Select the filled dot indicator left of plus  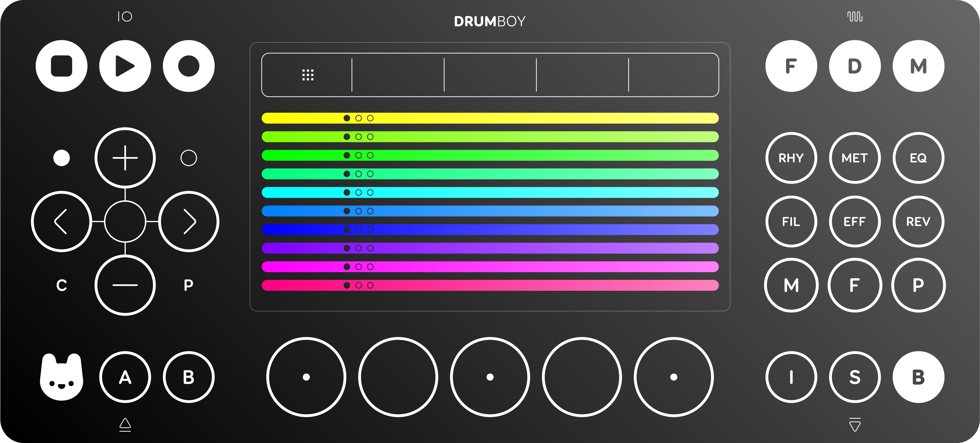[62, 158]
